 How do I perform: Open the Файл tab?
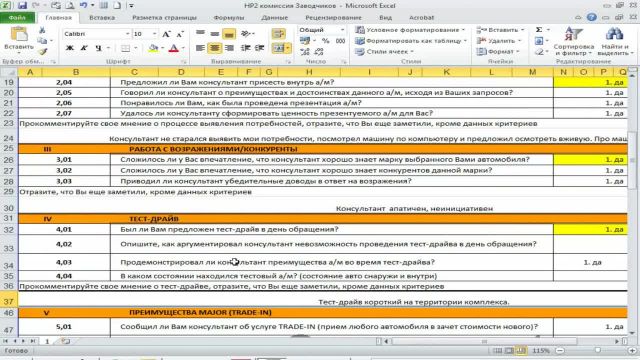tap(17, 18)
